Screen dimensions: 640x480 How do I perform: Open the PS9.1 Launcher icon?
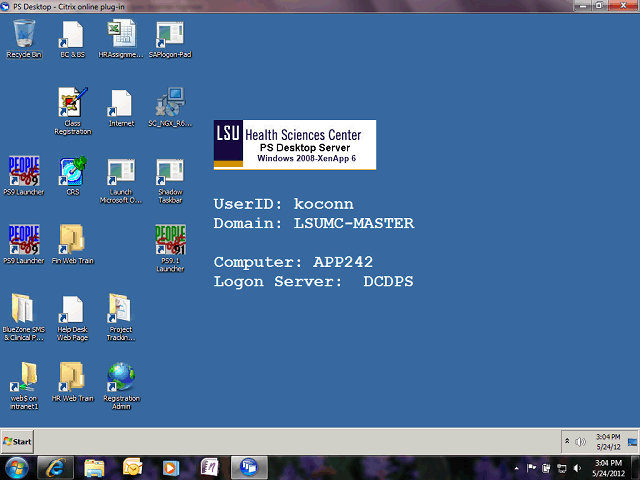(170, 249)
